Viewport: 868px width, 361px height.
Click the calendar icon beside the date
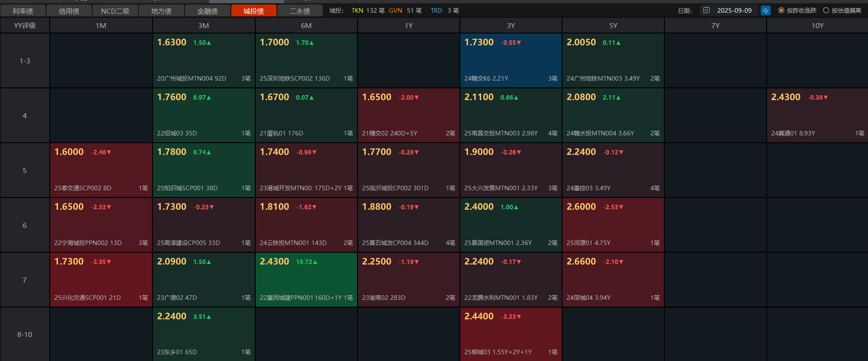coord(706,10)
